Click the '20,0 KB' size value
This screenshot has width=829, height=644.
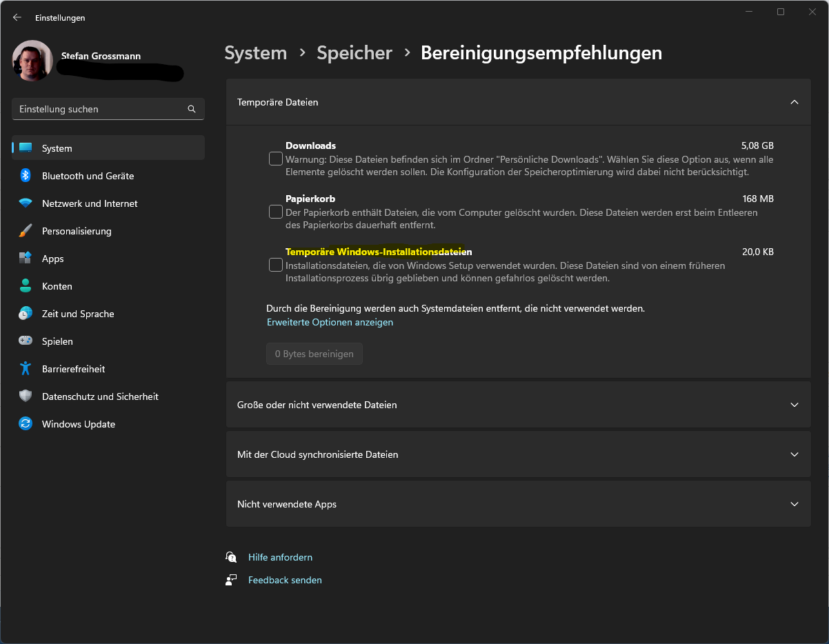[758, 252]
